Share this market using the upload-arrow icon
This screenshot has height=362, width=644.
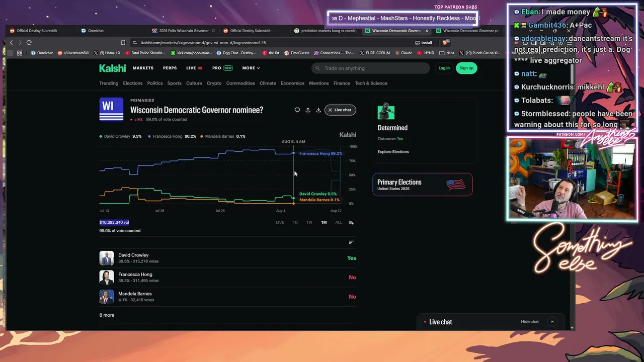click(x=308, y=110)
